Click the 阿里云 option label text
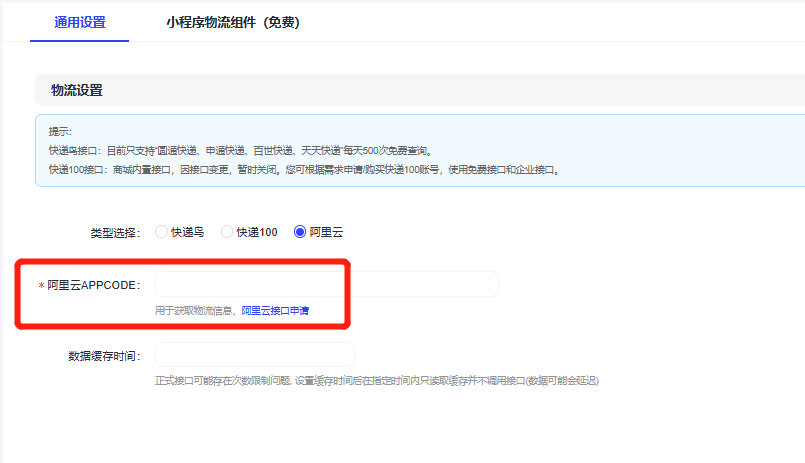The height and width of the screenshot is (463, 805). (326, 232)
